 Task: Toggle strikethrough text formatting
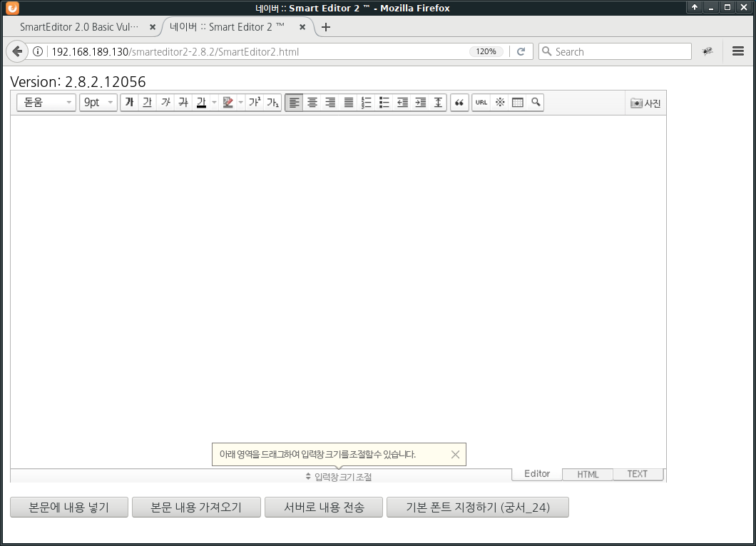[x=183, y=102]
